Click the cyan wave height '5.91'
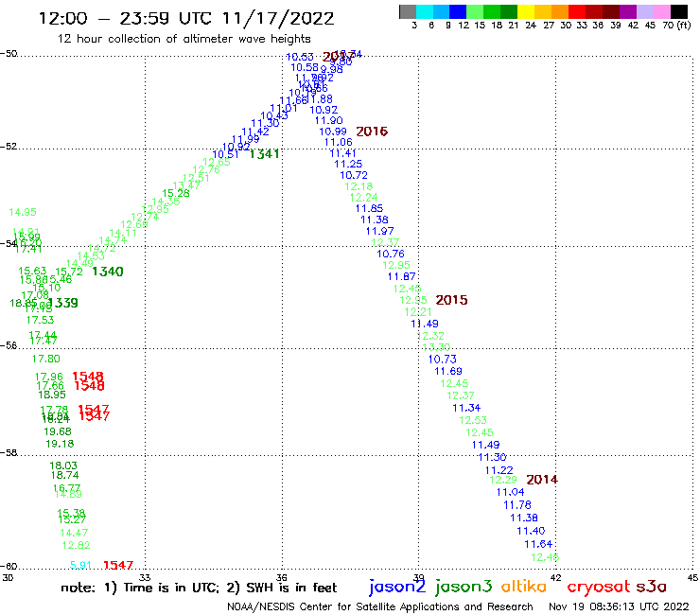The image size is (700, 615). coord(80,566)
